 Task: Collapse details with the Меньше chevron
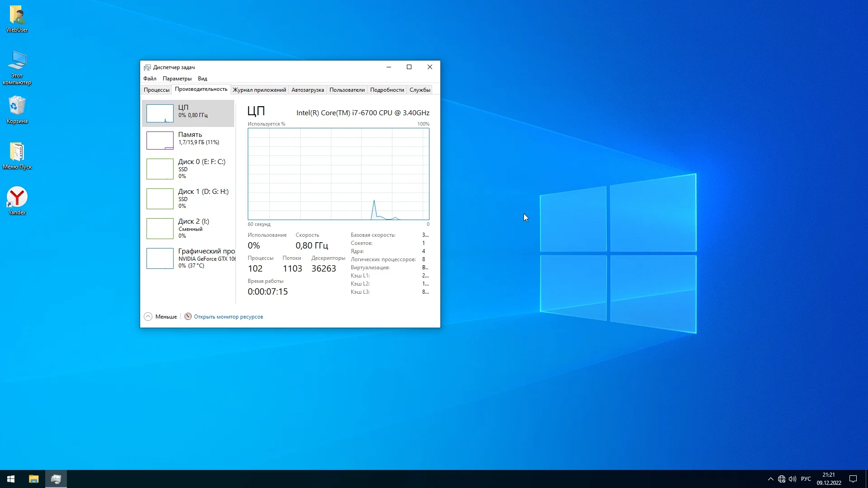pyautogui.click(x=148, y=317)
